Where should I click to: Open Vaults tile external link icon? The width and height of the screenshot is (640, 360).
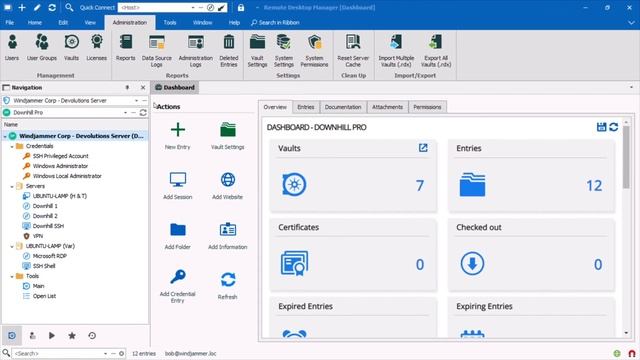click(423, 148)
